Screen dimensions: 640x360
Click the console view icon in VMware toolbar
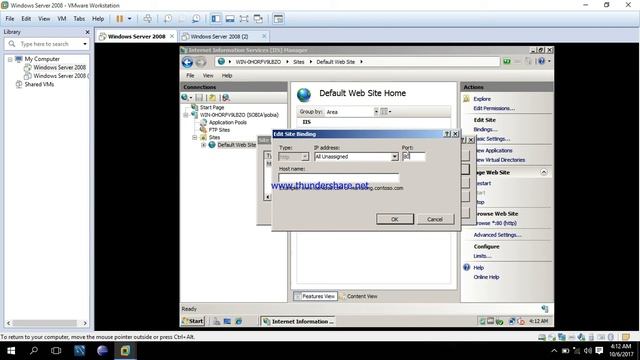(278, 19)
